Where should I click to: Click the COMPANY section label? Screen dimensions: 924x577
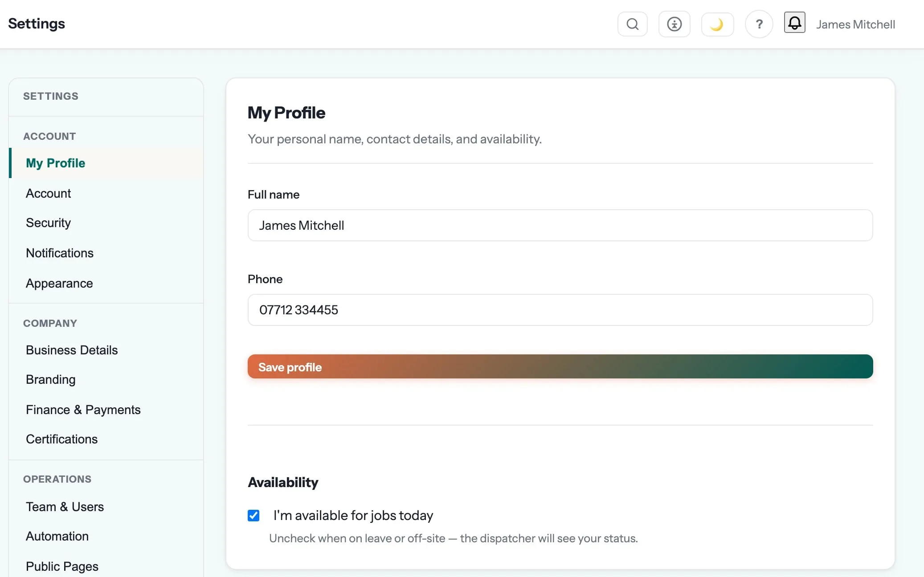pyautogui.click(x=50, y=323)
